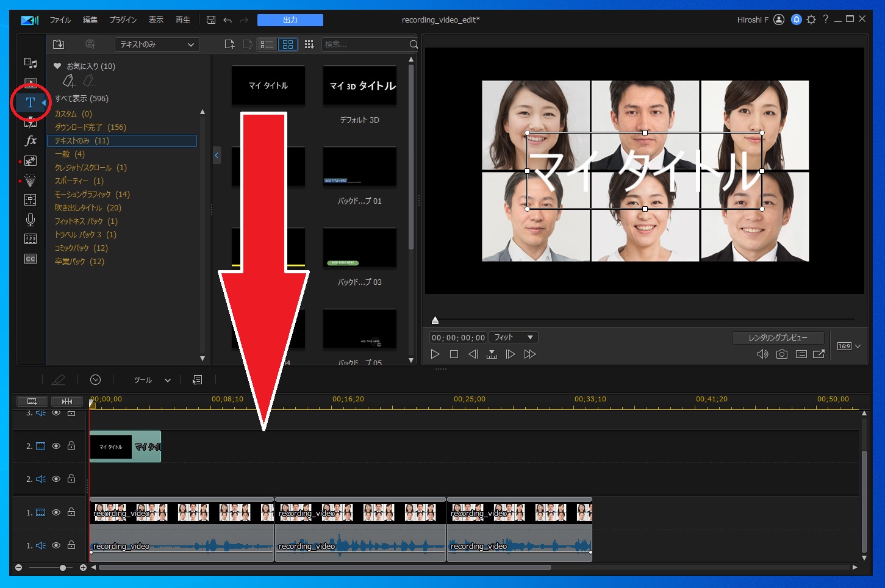Click the search magnifier icon
The width and height of the screenshot is (885, 588).
pos(414,45)
